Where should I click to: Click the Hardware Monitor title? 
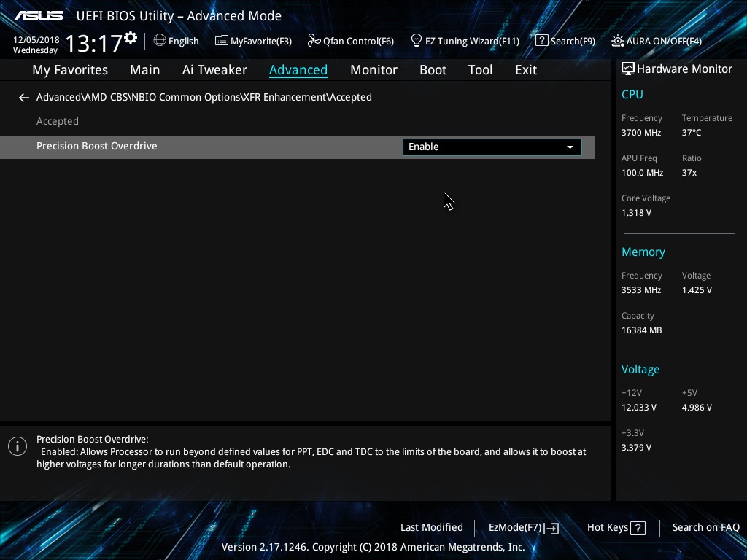684,69
